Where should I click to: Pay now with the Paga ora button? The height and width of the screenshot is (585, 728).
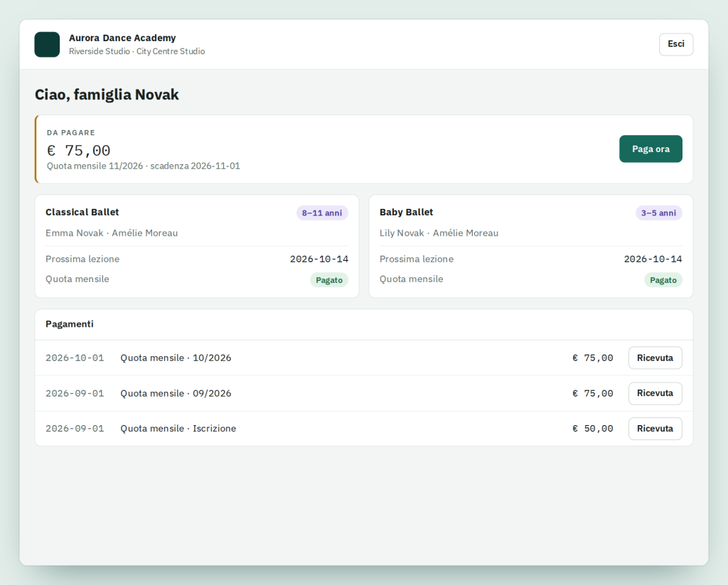[651, 149]
